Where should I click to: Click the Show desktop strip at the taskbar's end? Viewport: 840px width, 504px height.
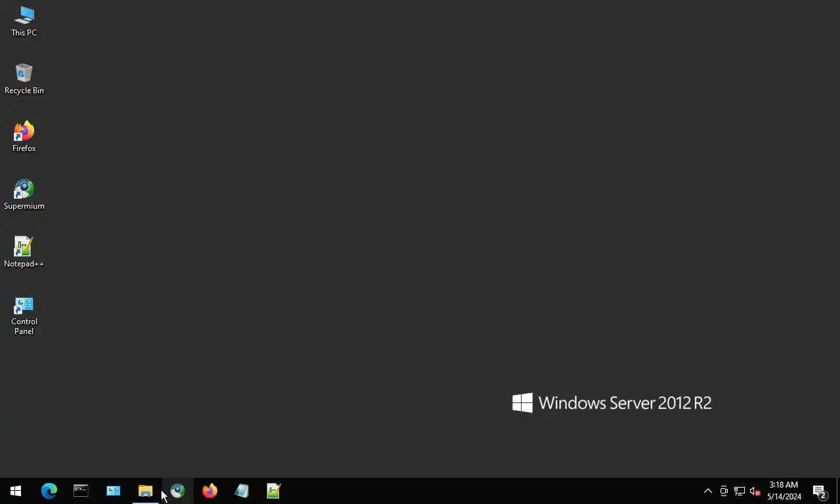(x=838, y=491)
